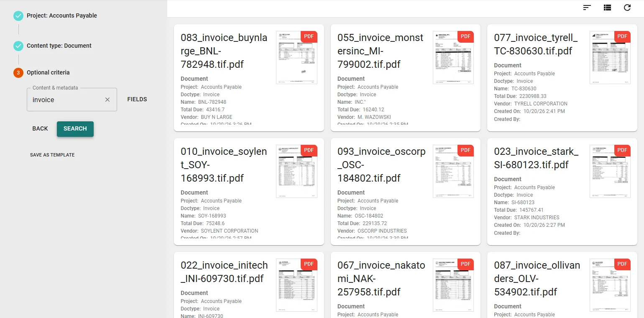Click the Content type step checkmark icon
This screenshot has height=318, width=644.
click(x=18, y=46)
